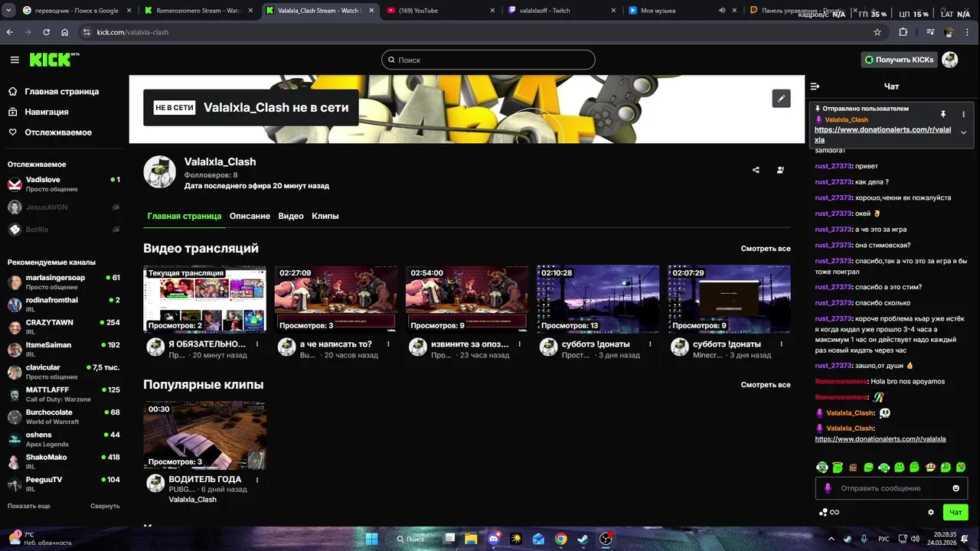Open the Burchocolate recommended channel
This screenshot has width=980, height=551.
tap(64, 416)
